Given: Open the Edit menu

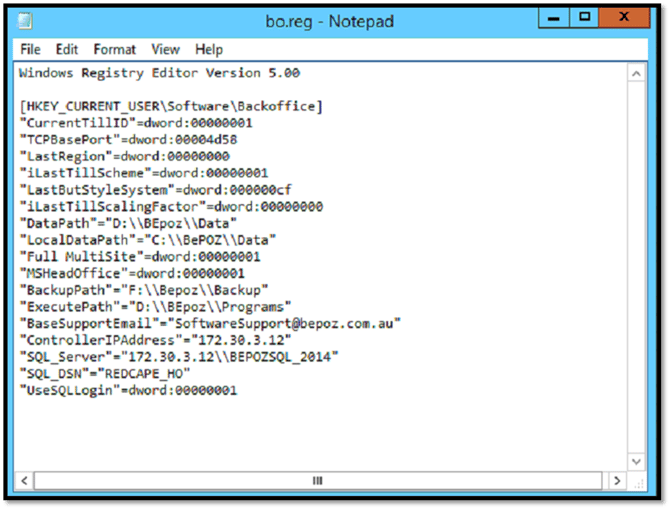Looking at the screenshot, I should pos(67,49).
